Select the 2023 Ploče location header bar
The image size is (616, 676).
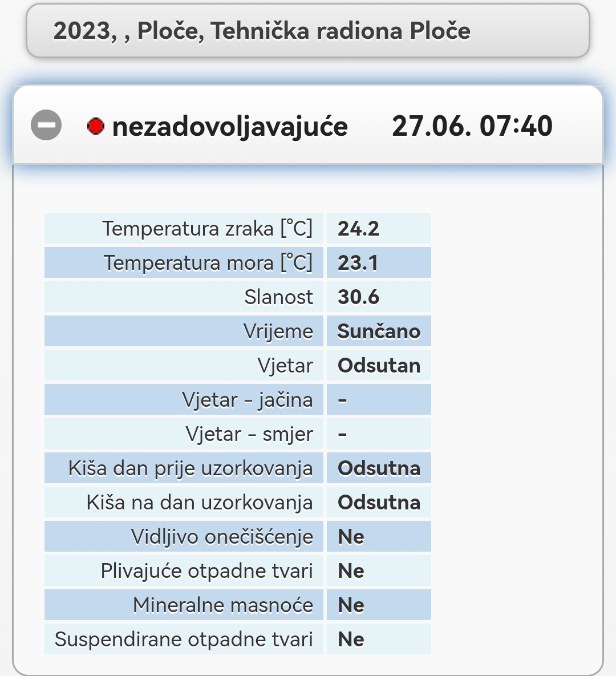click(308, 31)
